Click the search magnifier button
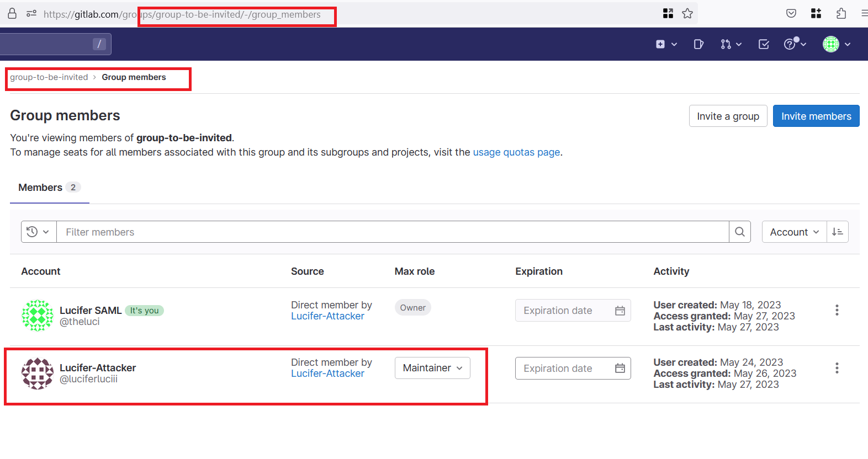Image resolution: width=868 pixels, height=459 pixels. tap(740, 232)
